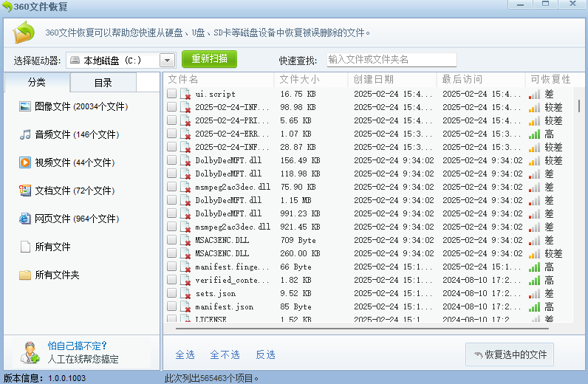Open the drive selection dropdown
This screenshot has height=384, width=588.
(167, 61)
